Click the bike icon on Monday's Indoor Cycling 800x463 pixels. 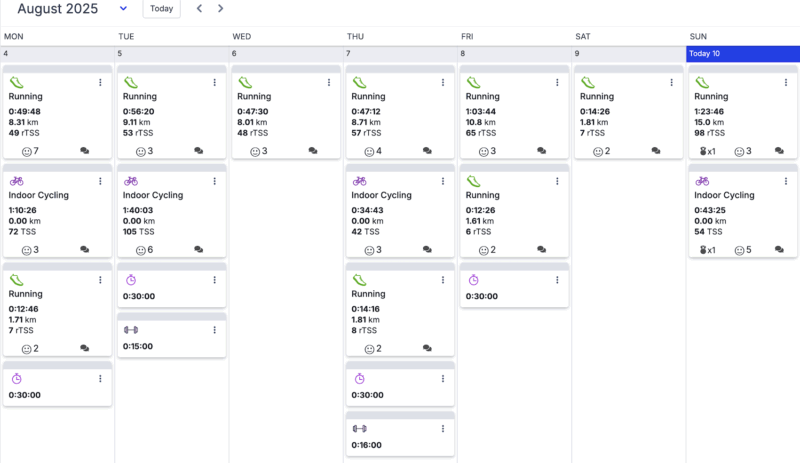[x=16, y=181]
